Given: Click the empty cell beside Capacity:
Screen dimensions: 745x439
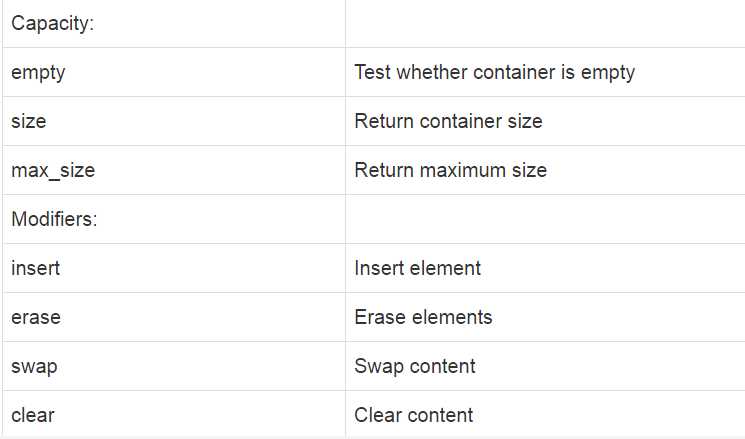Looking at the screenshot, I should (545, 23).
